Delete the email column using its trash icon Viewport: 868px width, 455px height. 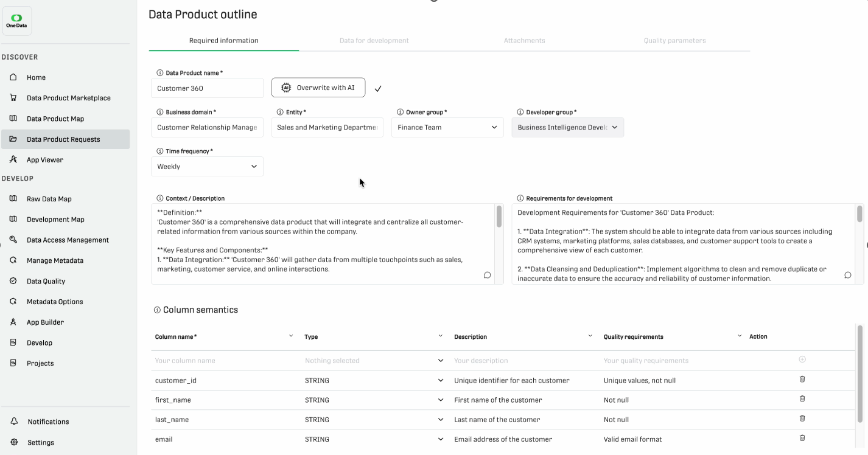click(802, 437)
